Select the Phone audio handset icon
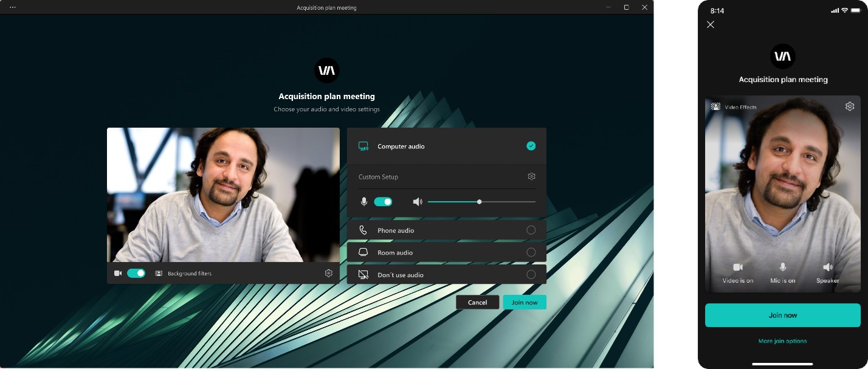Image resolution: width=868 pixels, height=369 pixels. [363, 230]
